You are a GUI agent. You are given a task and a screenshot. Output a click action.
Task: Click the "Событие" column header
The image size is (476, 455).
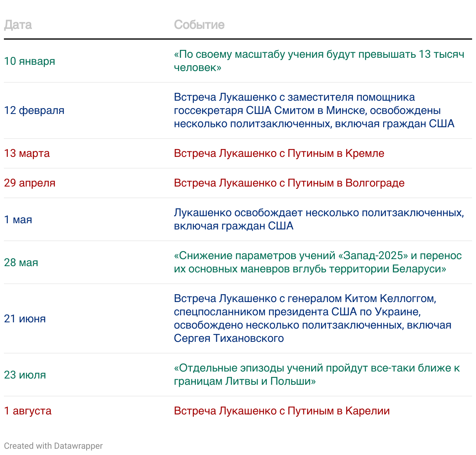[199, 25]
